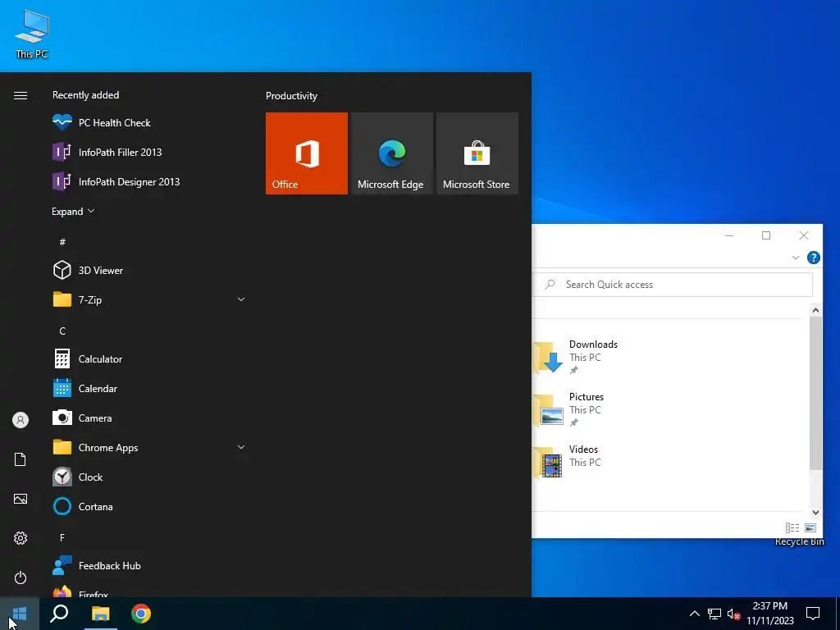Open the Calculator app
Screen dimensions: 840x630
(x=149, y=359)
